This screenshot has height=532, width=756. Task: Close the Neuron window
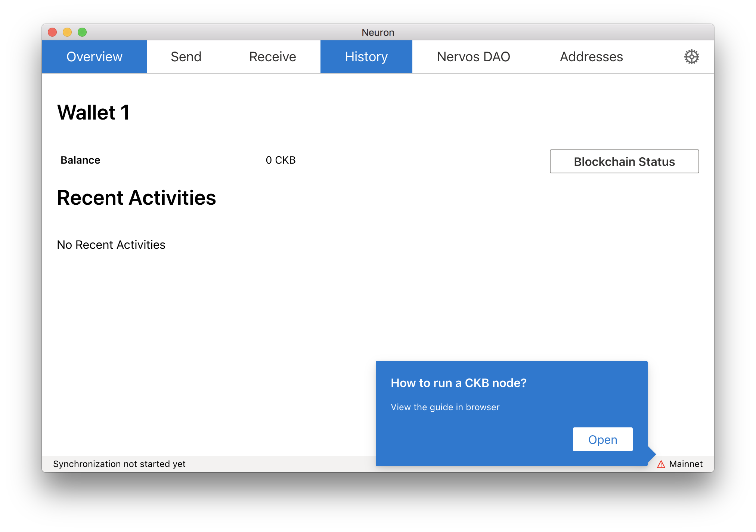pyautogui.click(x=52, y=33)
